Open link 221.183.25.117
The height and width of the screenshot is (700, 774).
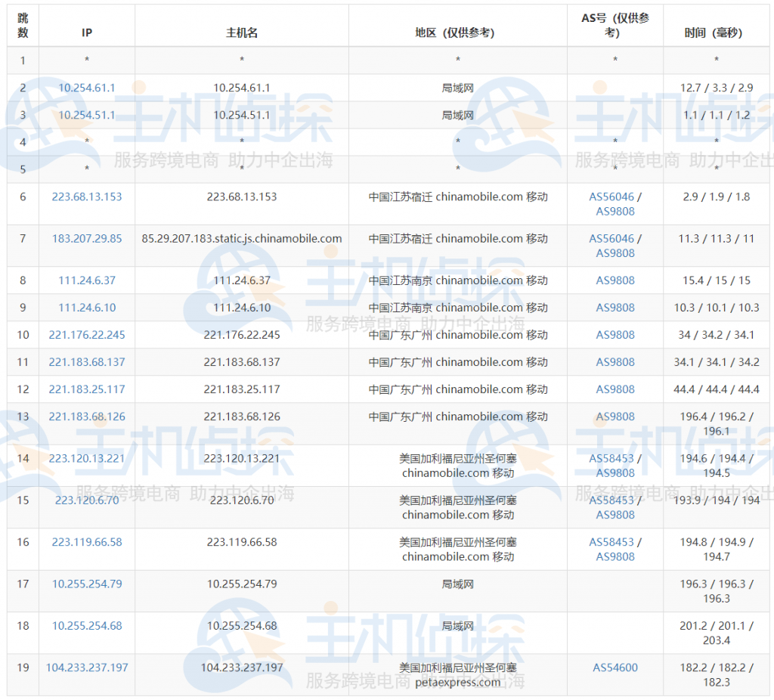pos(86,389)
